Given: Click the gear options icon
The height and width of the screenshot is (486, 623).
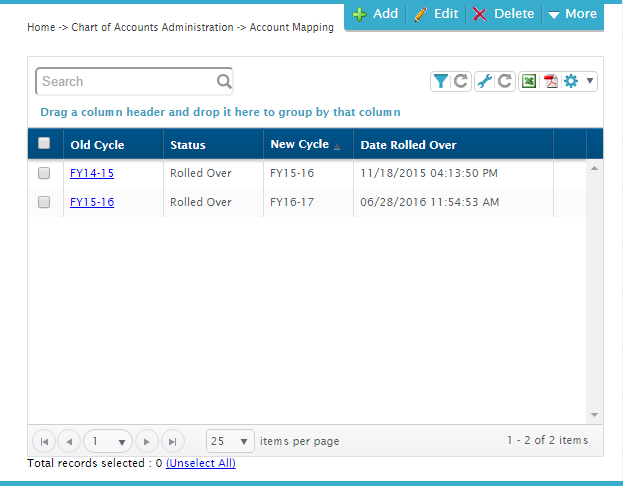Looking at the screenshot, I should [571, 81].
